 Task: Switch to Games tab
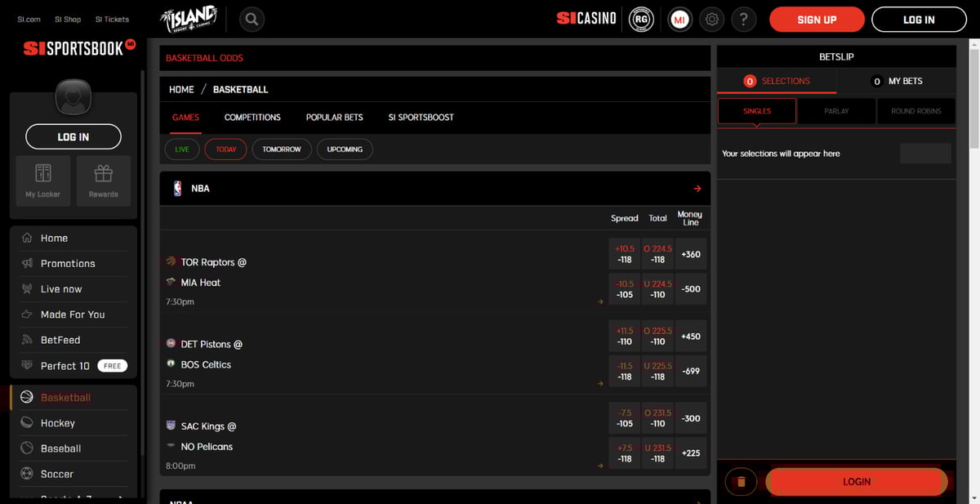coord(185,118)
